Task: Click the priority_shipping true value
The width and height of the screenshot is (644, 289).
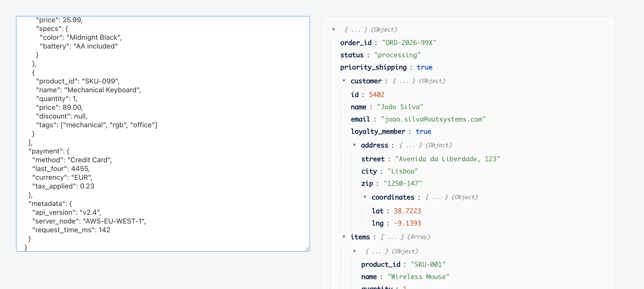Action: [424, 67]
